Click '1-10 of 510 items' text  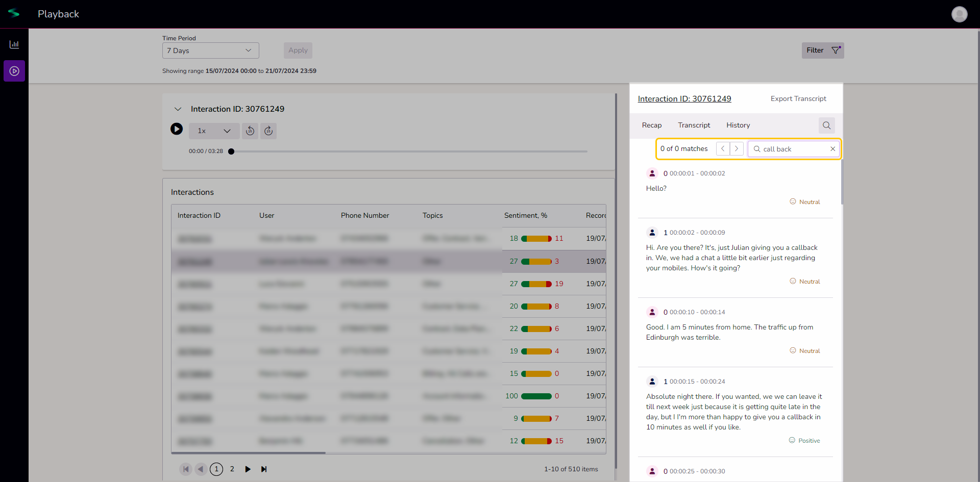571,469
